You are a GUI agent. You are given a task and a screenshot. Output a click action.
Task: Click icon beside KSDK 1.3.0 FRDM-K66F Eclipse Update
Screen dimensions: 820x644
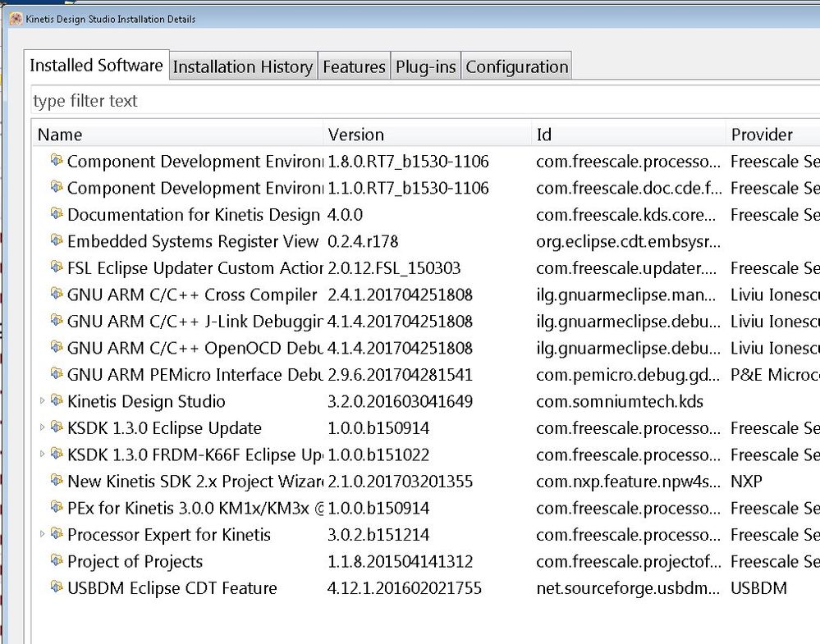click(57, 453)
